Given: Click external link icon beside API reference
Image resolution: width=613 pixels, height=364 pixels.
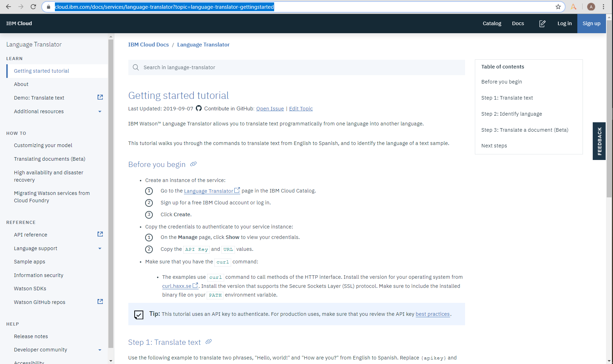Looking at the screenshot, I should click(x=100, y=234).
